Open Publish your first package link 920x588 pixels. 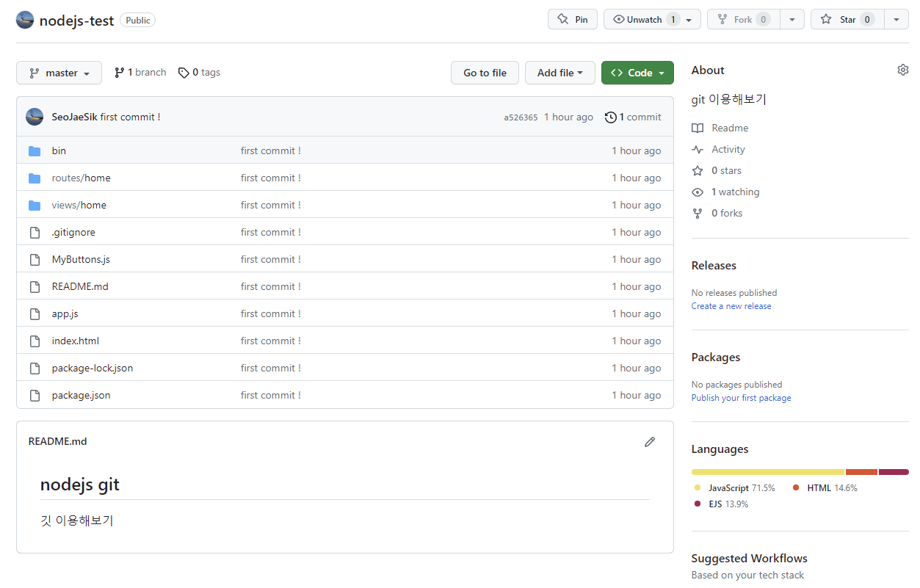[742, 398]
